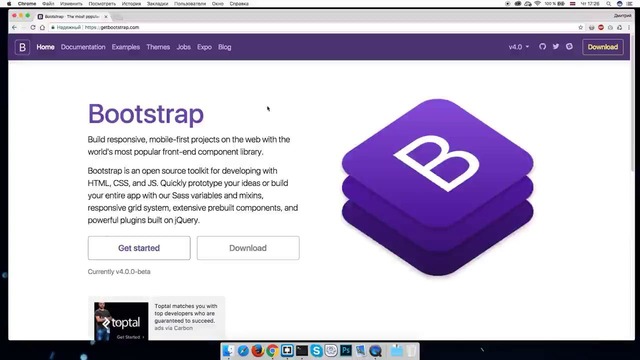Open the Справка menu
This screenshot has height=360, width=640.
click(239, 4)
